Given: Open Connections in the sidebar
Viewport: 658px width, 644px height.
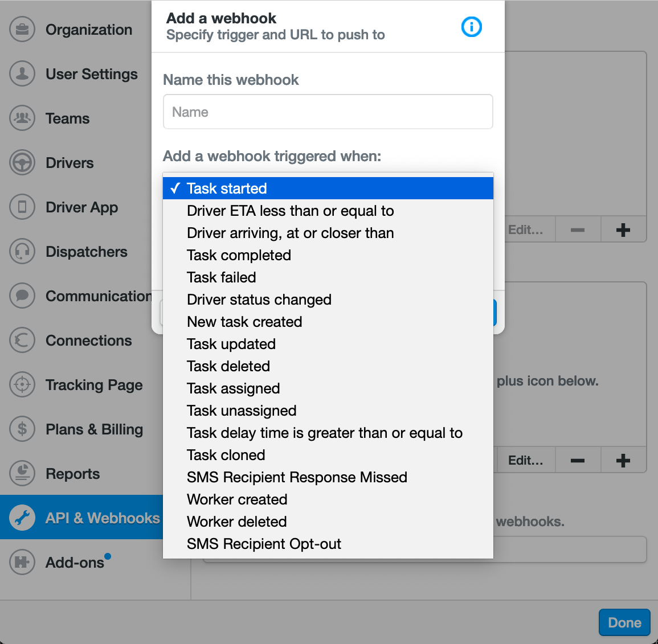Looking at the screenshot, I should tap(88, 341).
